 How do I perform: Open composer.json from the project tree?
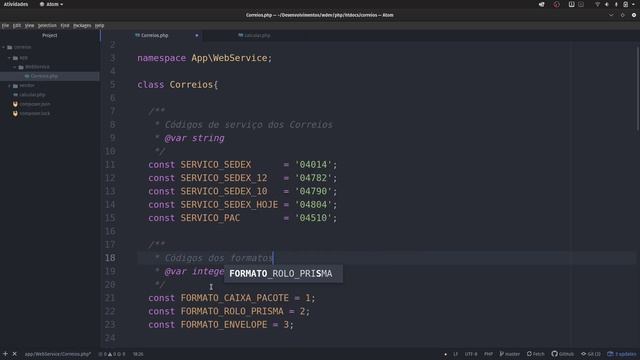35,104
